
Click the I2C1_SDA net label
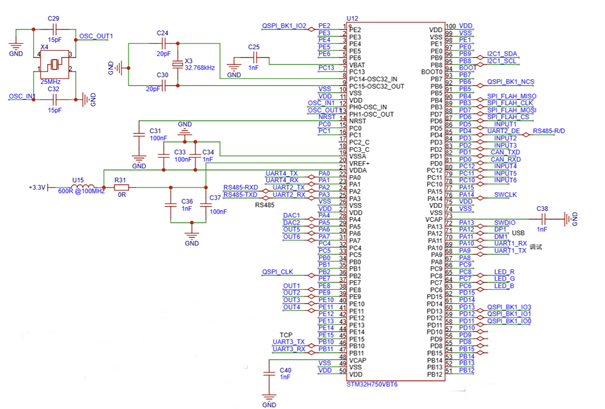click(502, 54)
